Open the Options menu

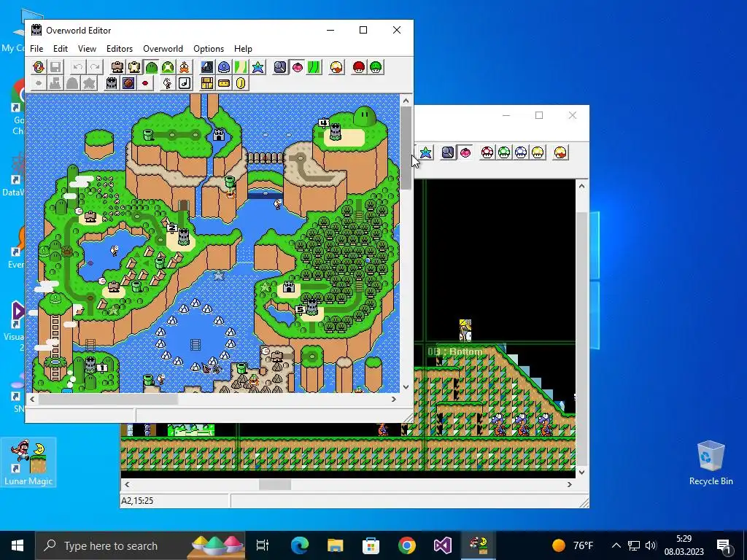click(x=208, y=49)
